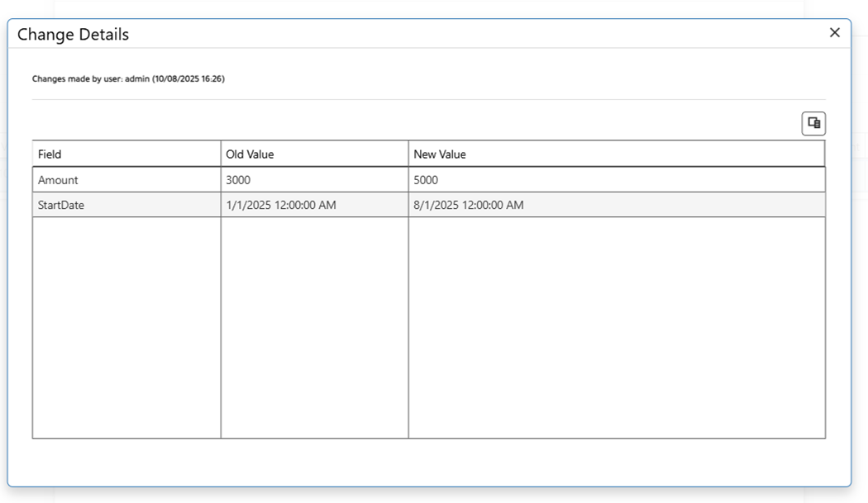Click the divider between Old Value and New Value headers
The image size is (868, 503).
[x=408, y=154]
